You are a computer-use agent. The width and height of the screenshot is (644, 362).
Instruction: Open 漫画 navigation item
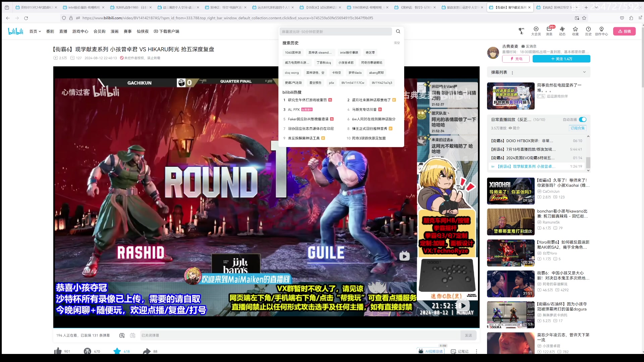click(114, 31)
